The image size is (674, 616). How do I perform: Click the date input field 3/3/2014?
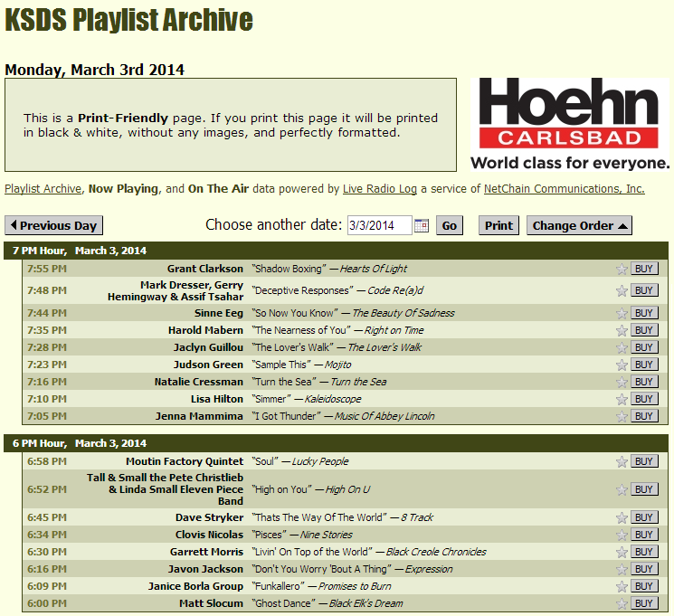pos(380,225)
